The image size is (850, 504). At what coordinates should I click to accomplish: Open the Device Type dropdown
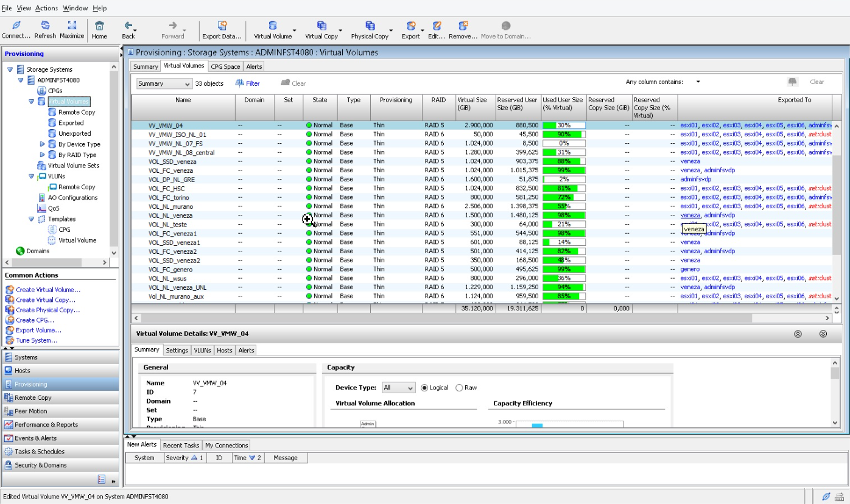[398, 388]
